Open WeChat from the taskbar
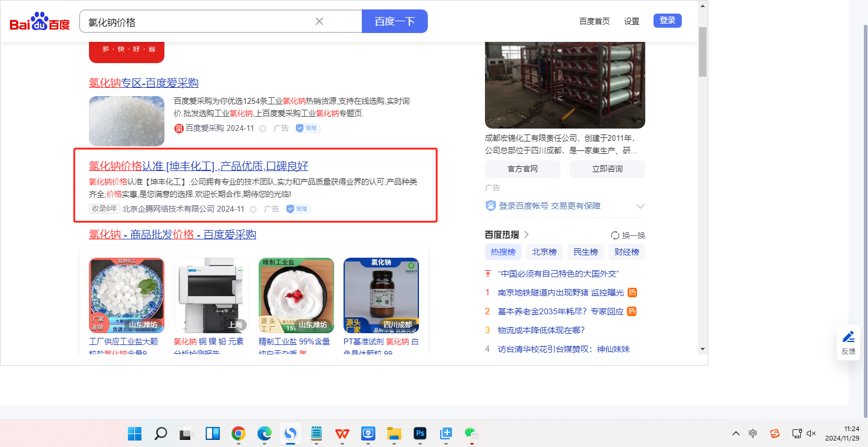The height and width of the screenshot is (447, 868). (x=471, y=433)
